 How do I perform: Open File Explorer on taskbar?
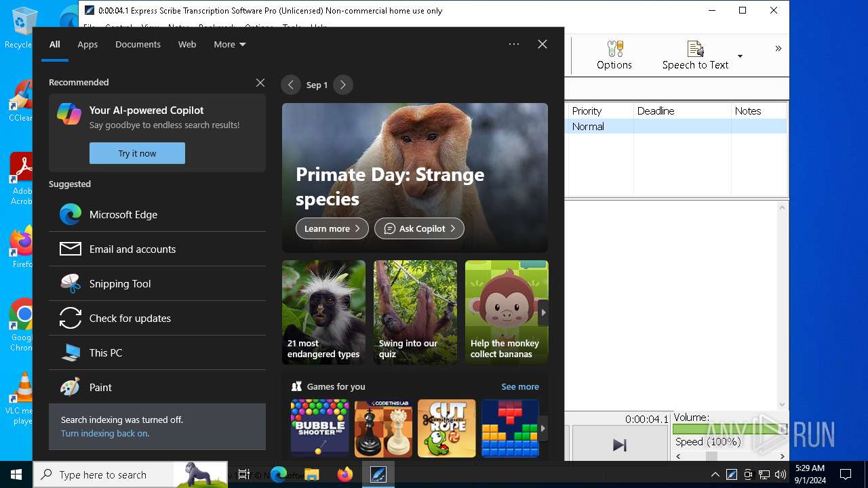(312, 474)
